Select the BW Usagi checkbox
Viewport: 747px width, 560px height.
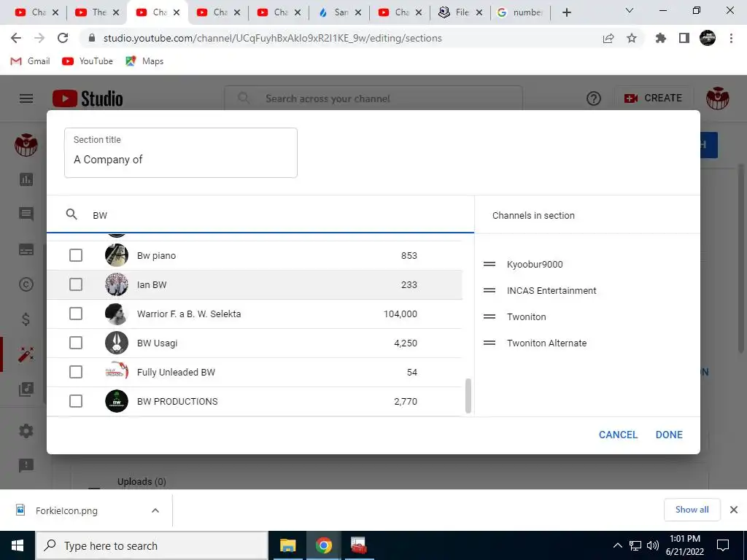(76, 343)
